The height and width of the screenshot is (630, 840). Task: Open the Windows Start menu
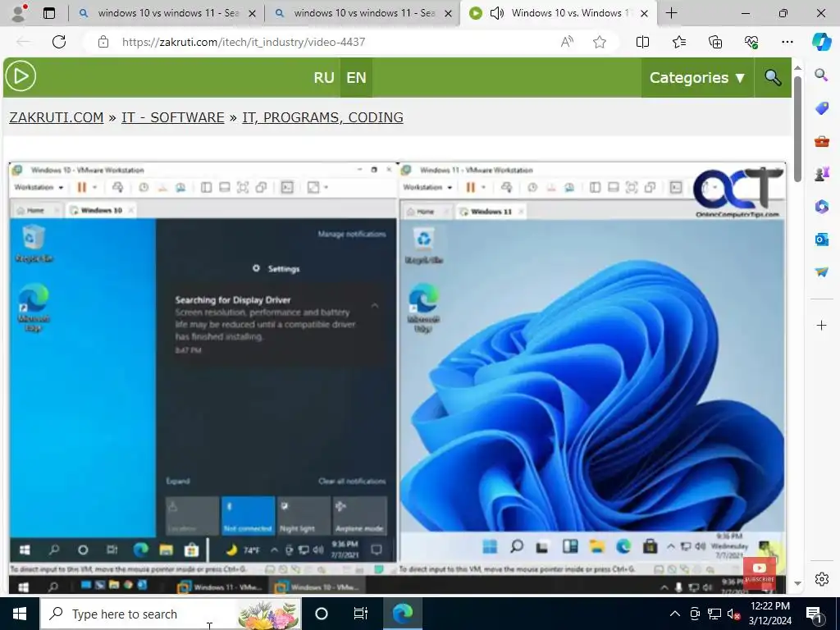tap(20, 614)
